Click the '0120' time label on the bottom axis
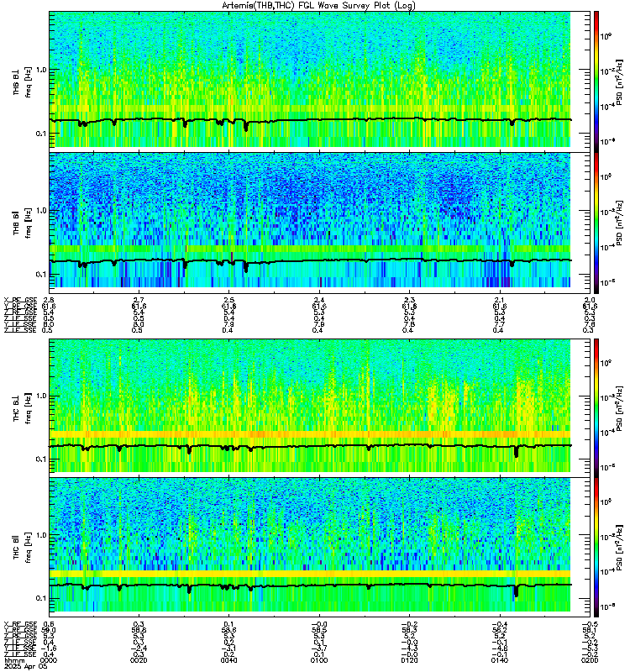Screen dimensions: 630x672 pyautogui.click(x=409, y=660)
